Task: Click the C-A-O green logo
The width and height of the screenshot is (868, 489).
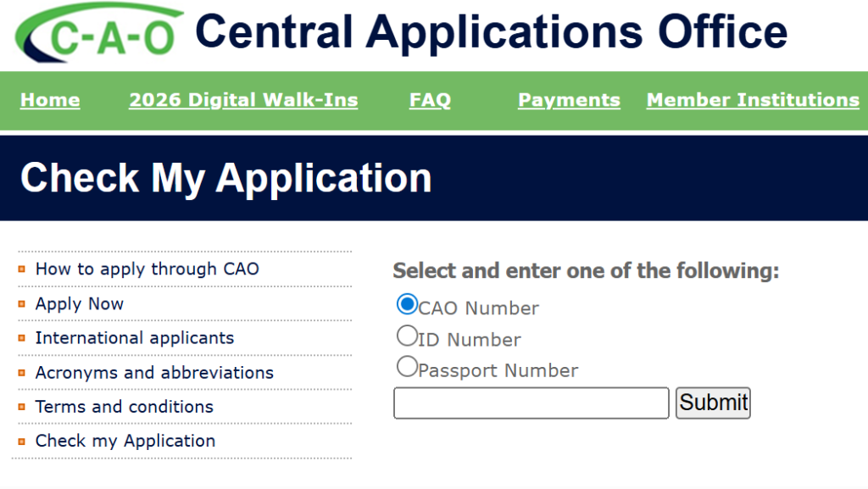Action: click(93, 31)
